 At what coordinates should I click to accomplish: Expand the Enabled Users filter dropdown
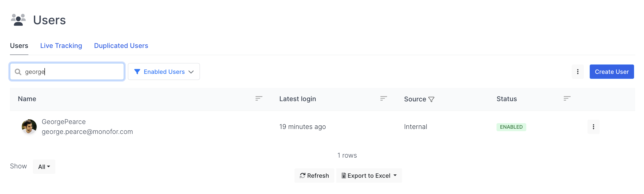pos(191,72)
